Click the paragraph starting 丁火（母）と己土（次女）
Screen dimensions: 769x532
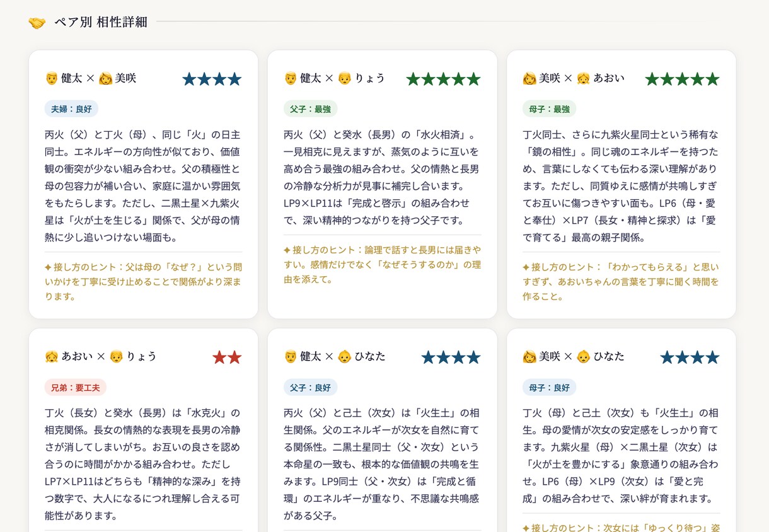[621, 455]
